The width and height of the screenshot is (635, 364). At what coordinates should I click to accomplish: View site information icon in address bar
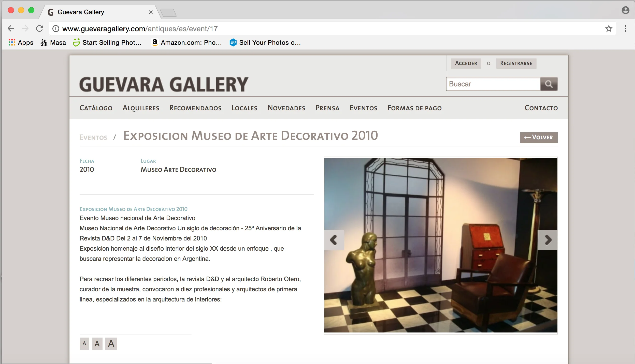pos(56,29)
